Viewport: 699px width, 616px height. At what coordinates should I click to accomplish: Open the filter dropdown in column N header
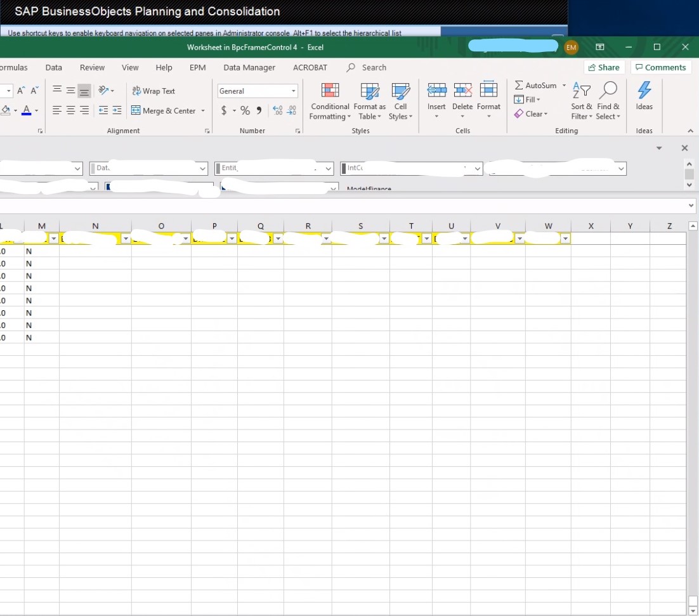tap(126, 239)
